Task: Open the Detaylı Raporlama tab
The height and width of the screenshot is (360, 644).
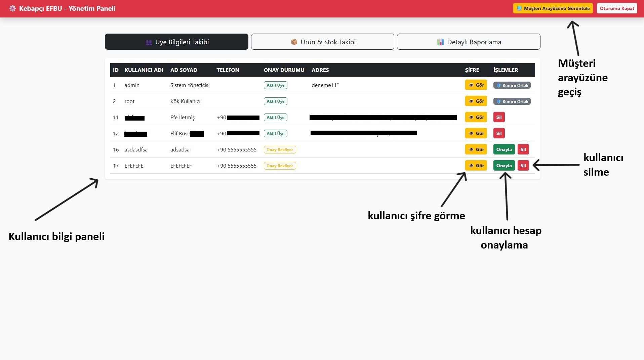Action: pyautogui.click(x=469, y=42)
